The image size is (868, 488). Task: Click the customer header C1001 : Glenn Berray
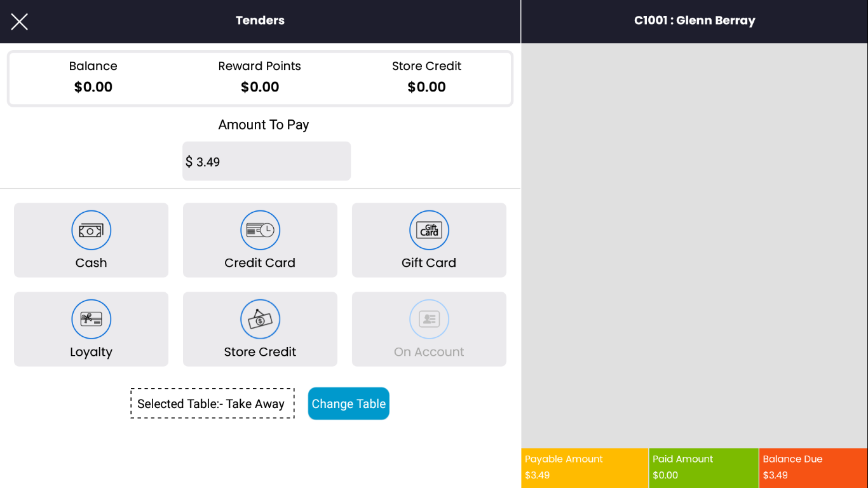(x=695, y=20)
